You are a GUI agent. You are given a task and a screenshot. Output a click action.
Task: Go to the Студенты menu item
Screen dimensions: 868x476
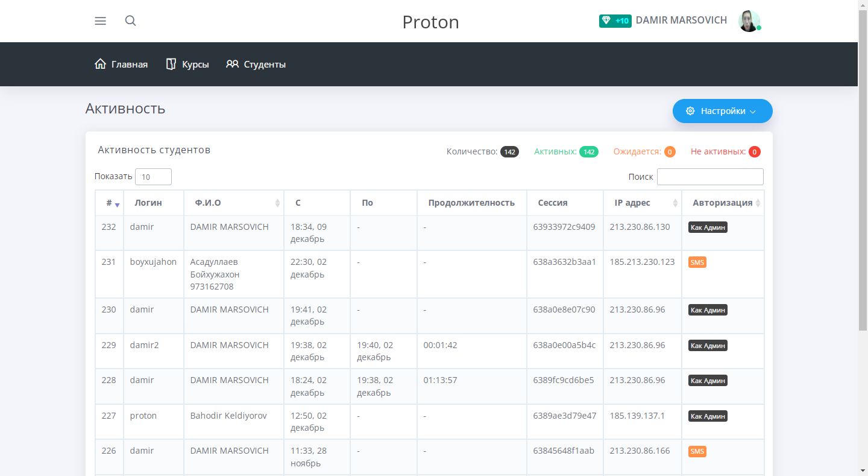pos(265,65)
